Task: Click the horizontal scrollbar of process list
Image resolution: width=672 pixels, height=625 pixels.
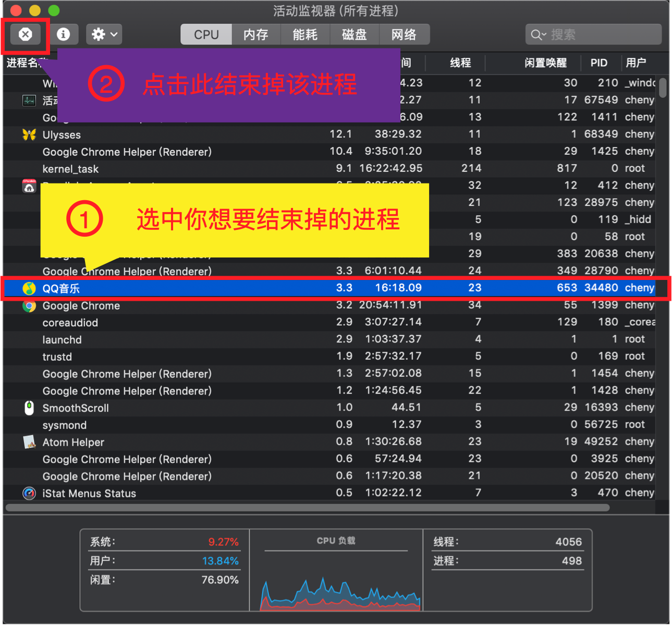Action: point(307,507)
